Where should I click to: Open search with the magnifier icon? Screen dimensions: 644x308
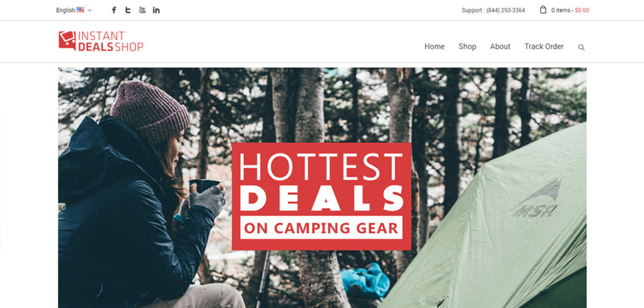point(581,47)
